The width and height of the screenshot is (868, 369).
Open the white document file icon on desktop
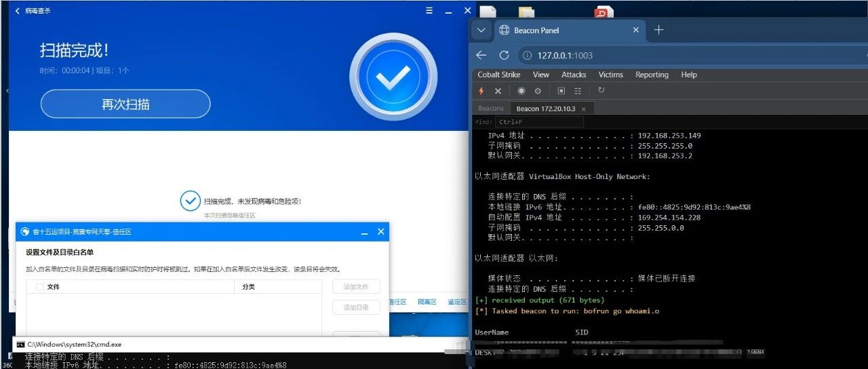pyautogui.click(x=488, y=12)
